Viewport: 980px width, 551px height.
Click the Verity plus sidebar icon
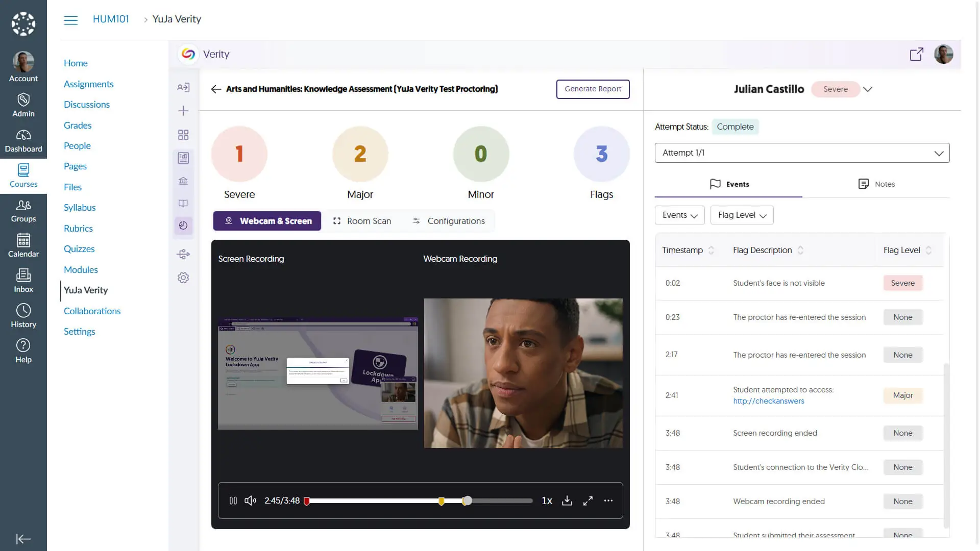(x=183, y=111)
